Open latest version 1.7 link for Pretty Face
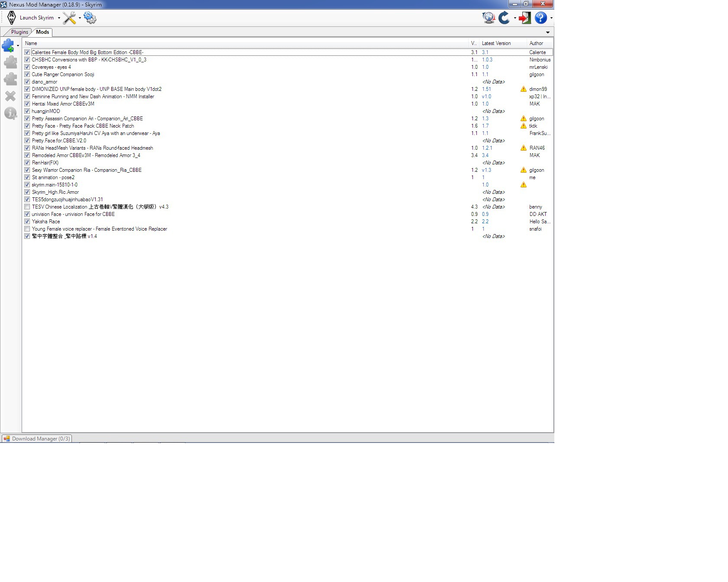The image size is (728, 582). [485, 126]
